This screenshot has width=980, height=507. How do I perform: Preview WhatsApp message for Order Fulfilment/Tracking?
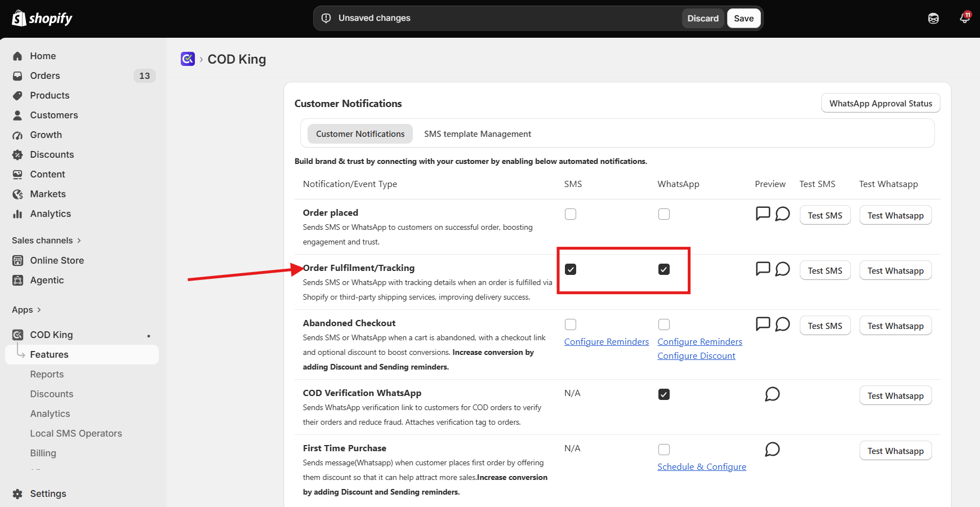point(782,269)
